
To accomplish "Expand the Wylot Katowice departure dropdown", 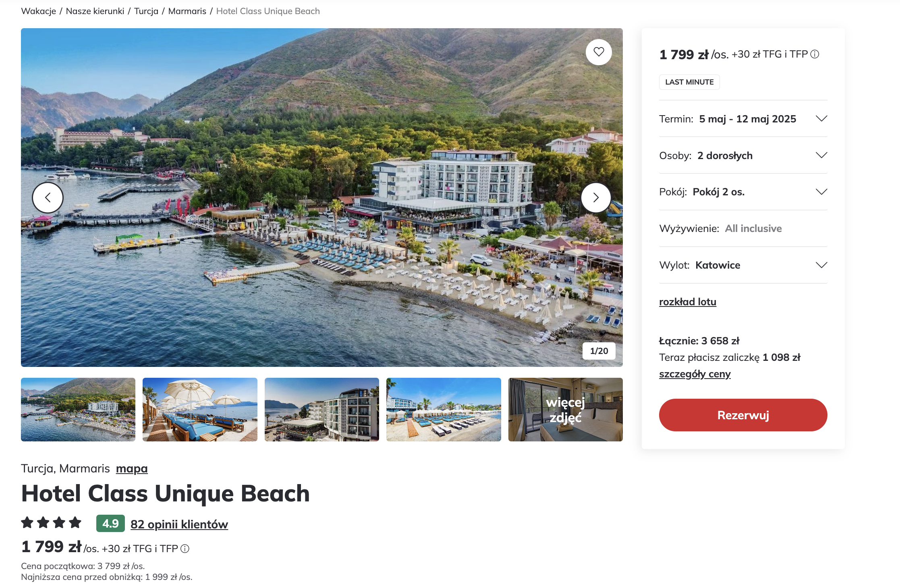I will coord(743,265).
